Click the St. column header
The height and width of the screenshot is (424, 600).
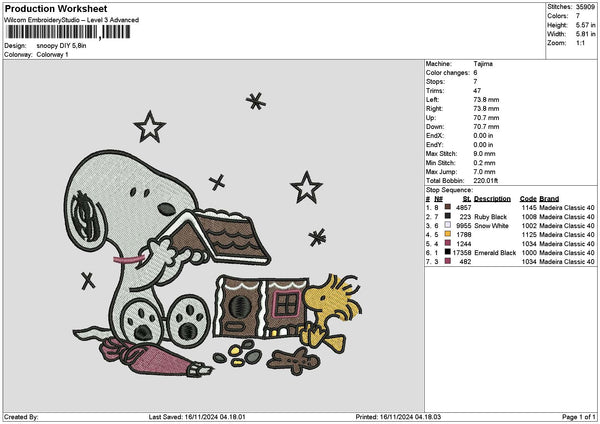[466, 198]
